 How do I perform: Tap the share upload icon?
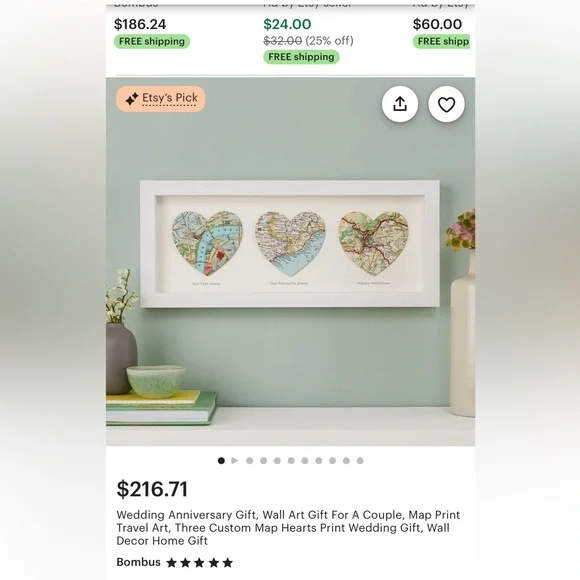[400, 104]
